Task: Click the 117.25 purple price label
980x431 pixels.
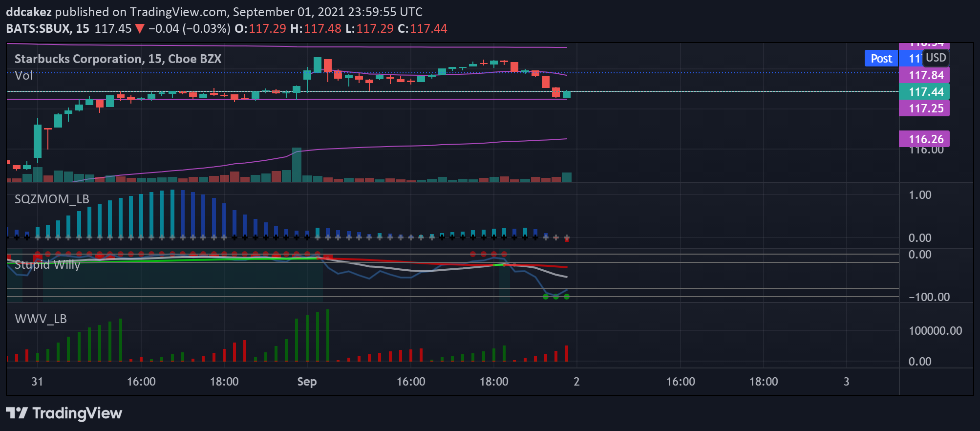Action: 924,108
